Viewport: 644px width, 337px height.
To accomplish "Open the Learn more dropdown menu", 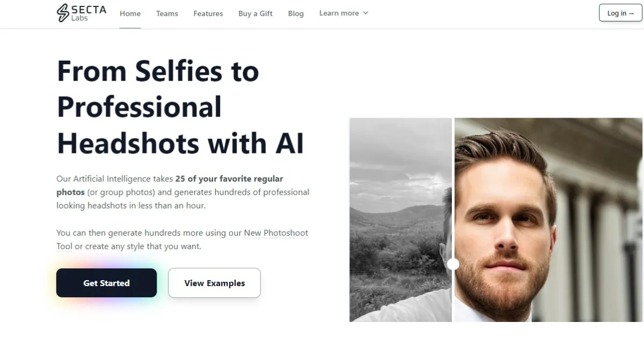I will click(343, 13).
